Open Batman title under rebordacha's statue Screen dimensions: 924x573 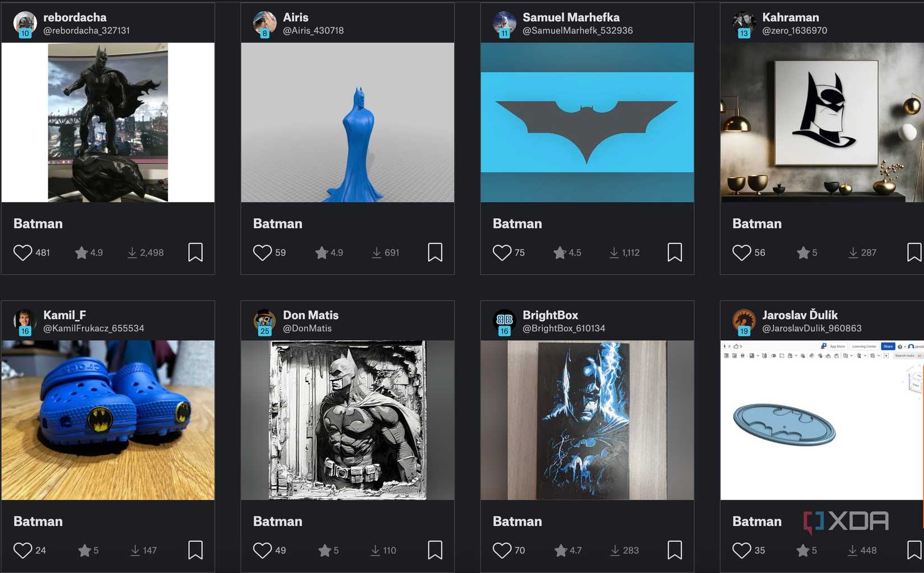(38, 224)
